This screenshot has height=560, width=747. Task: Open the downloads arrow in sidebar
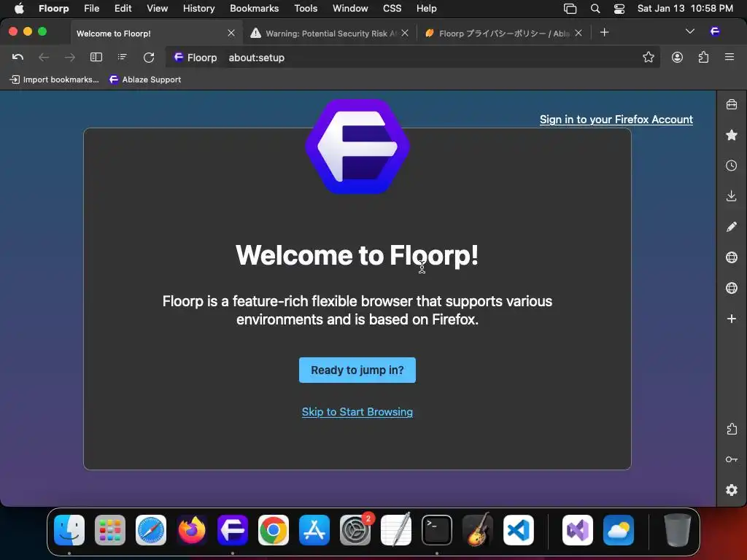pos(731,195)
